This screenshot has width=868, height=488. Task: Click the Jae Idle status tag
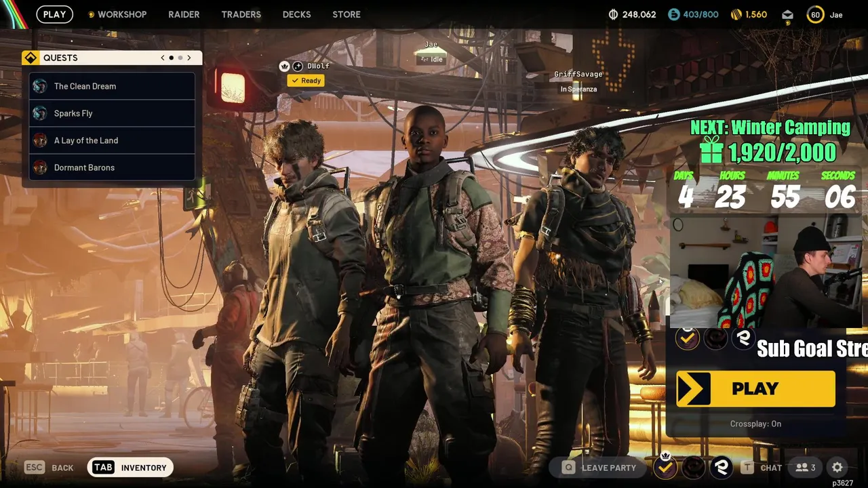(x=431, y=59)
